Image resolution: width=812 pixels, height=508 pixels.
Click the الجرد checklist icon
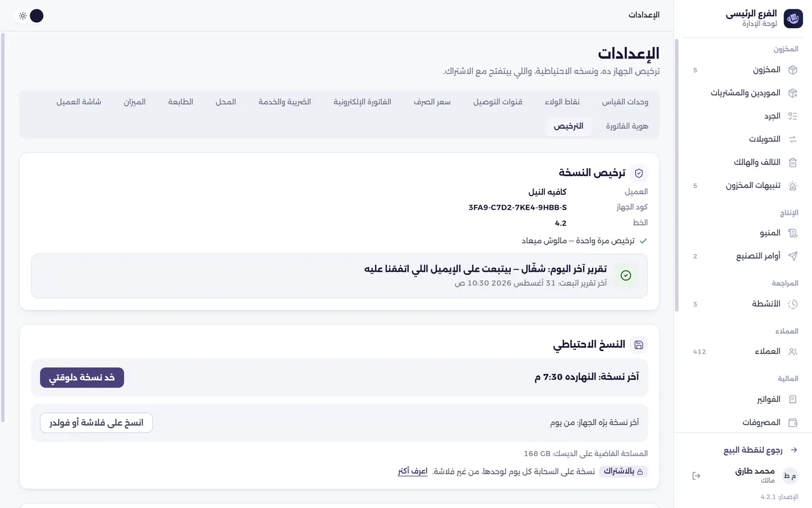[x=792, y=116]
